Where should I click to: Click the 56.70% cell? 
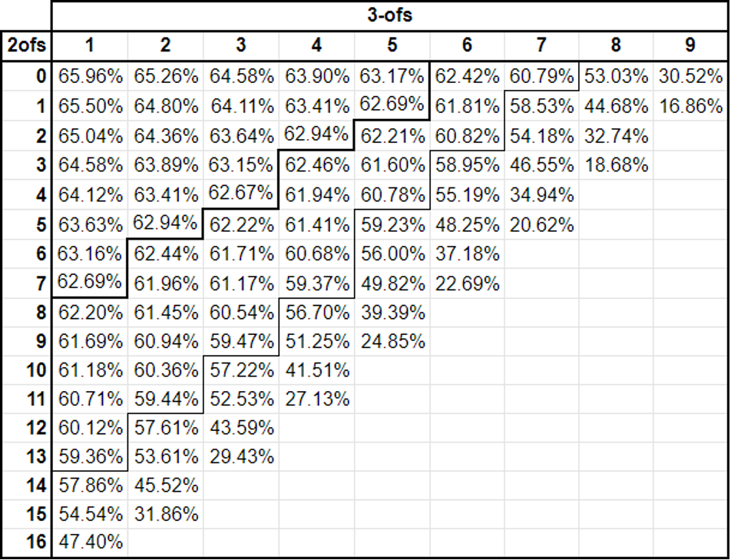pyautogui.click(x=316, y=313)
